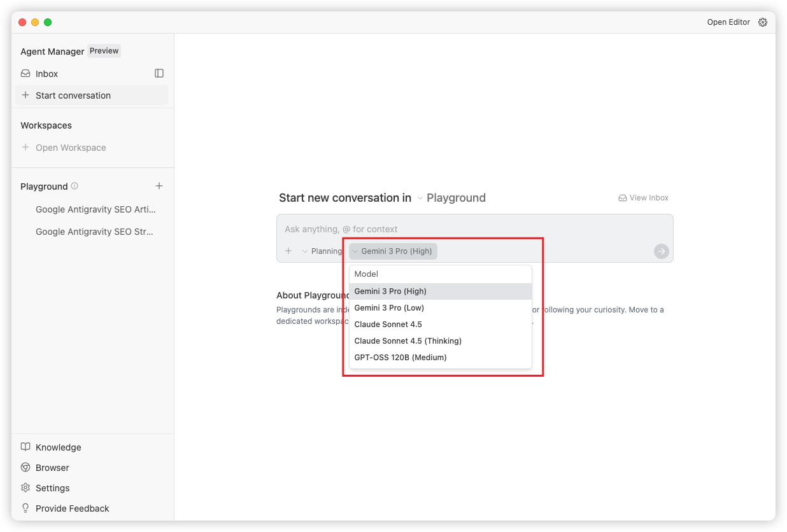The height and width of the screenshot is (532, 787).
Task: Expand the Playground workspace selector
Action: point(451,198)
